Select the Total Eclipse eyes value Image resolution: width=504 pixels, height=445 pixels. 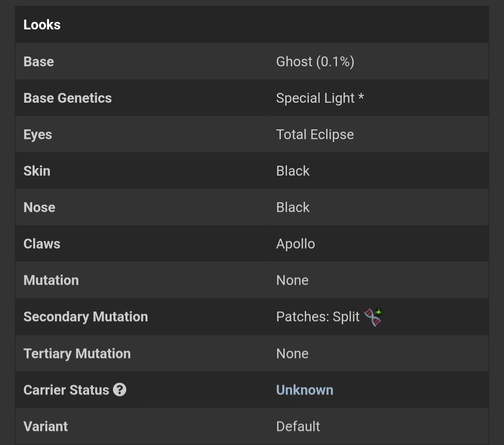coord(315,134)
